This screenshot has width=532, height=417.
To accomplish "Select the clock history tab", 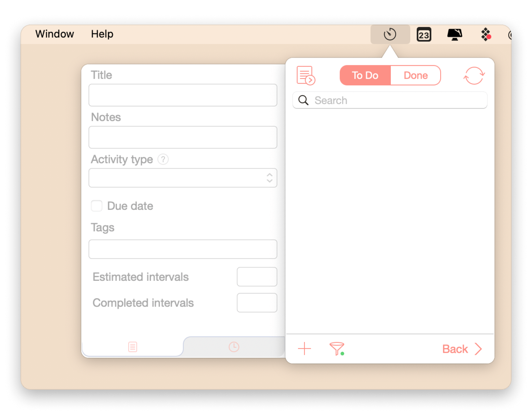I will pyautogui.click(x=234, y=347).
